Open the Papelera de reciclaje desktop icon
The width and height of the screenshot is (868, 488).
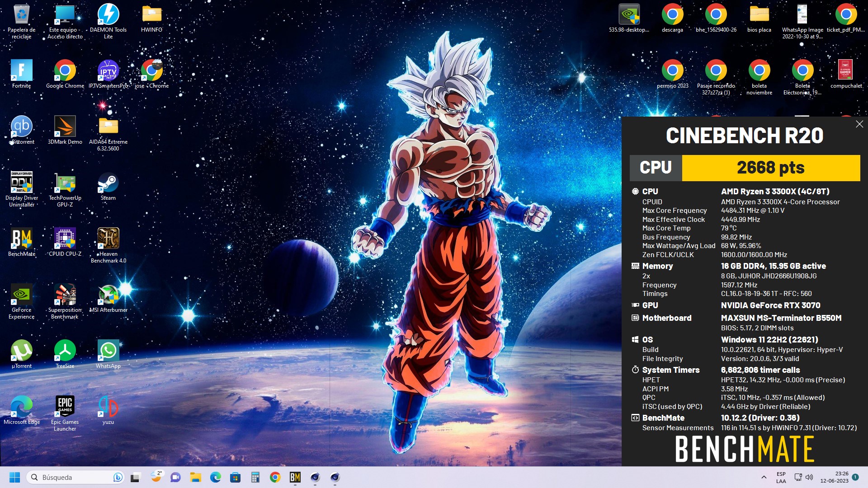pyautogui.click(x=21, y=21)
